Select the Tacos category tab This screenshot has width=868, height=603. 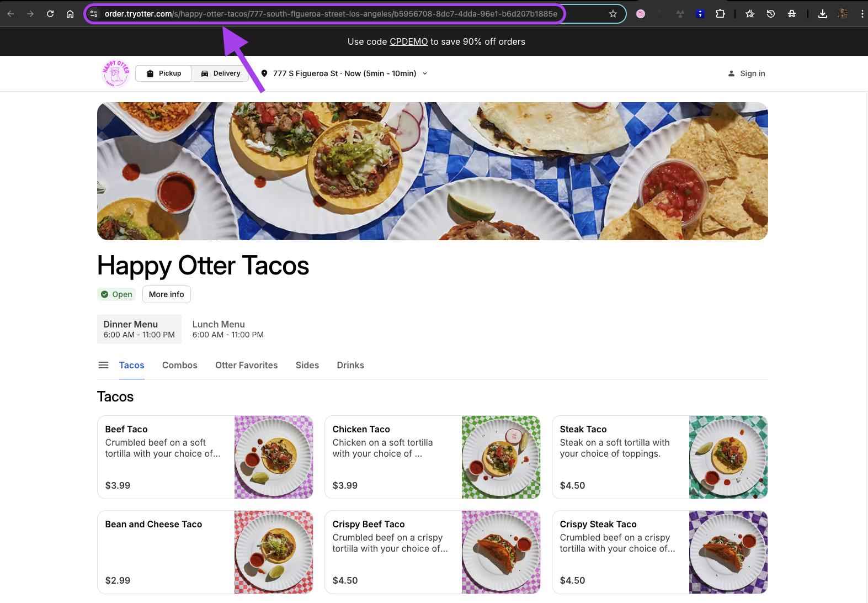pos(132,365)
